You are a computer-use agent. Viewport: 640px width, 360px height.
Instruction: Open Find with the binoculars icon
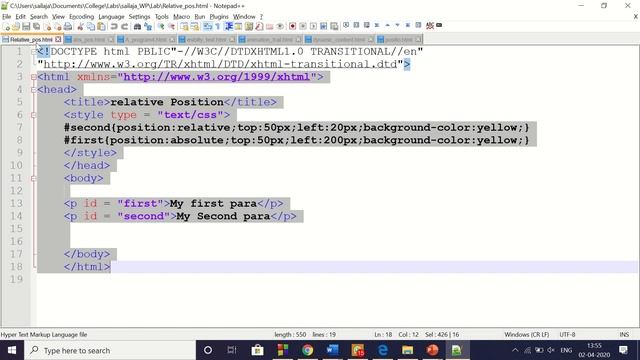(x=138, y=27)
